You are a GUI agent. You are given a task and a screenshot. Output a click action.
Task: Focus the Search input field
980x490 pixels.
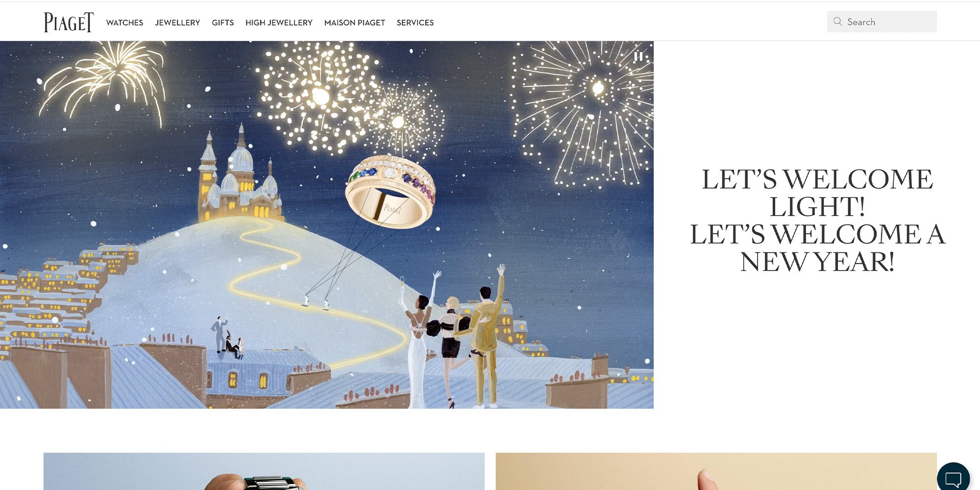(x=882, y=22)
